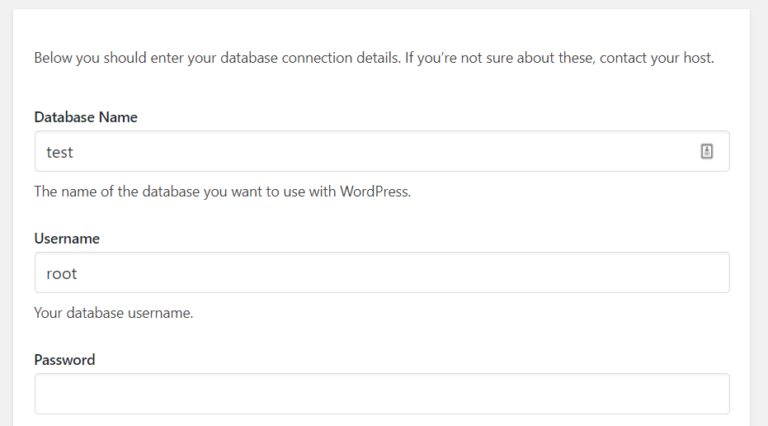Click the Username field label
Viewport: 768px width, 426px height.
click(67, 238)
